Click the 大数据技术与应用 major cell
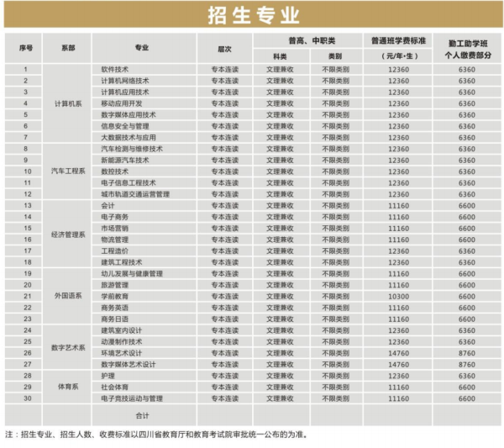This screenshot has height=448, width=504. 144,137
